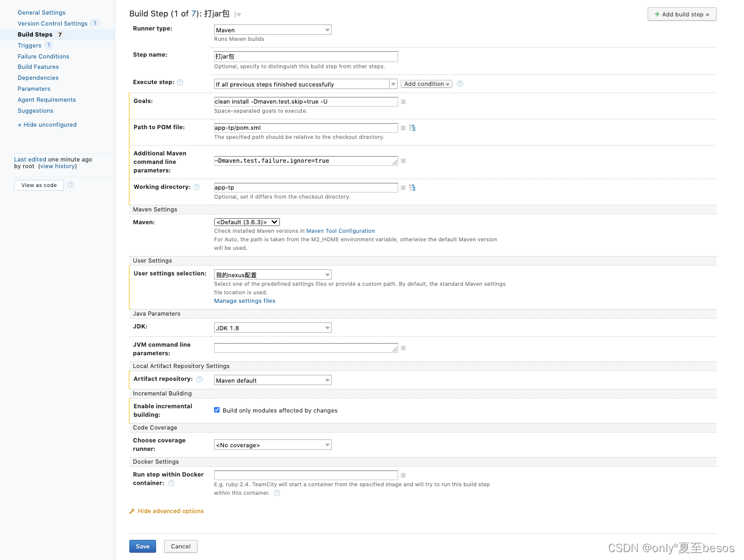Focus the Step name input field

[x=306, y=57]
